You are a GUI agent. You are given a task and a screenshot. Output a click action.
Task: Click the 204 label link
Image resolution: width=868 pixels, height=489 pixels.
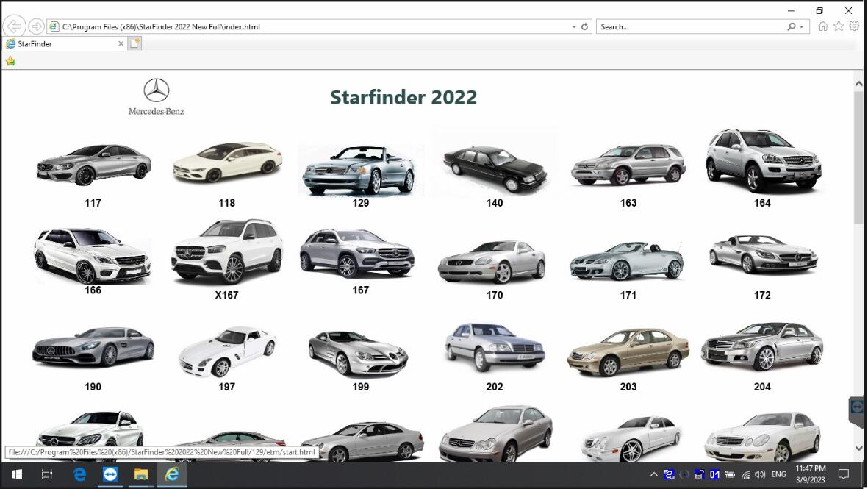coord(762,387)
